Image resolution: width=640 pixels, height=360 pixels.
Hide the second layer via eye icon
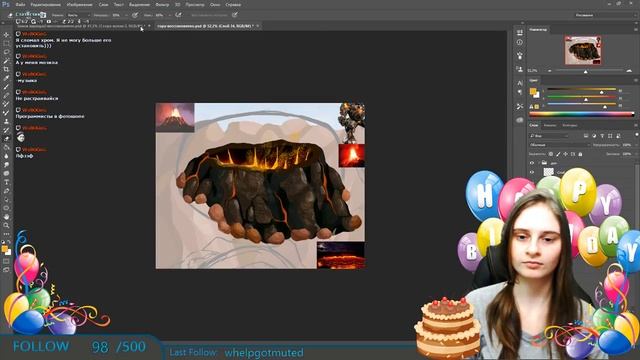(x=532, y=172)
